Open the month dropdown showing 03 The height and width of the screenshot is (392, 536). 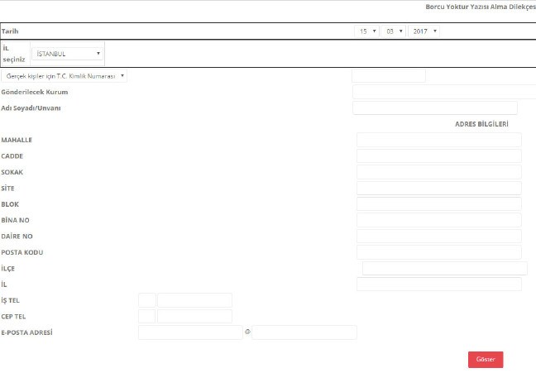394,31
